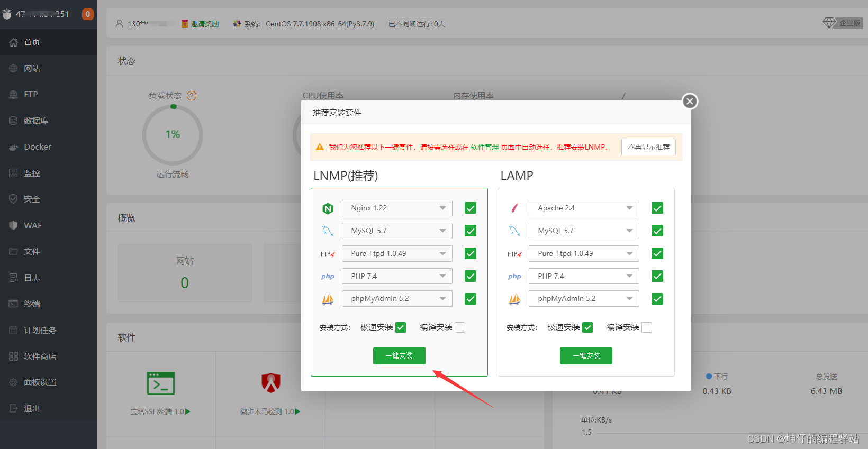Click the user avatar icon in top bar
Screen dimensions: 868x449
[119, 24]
